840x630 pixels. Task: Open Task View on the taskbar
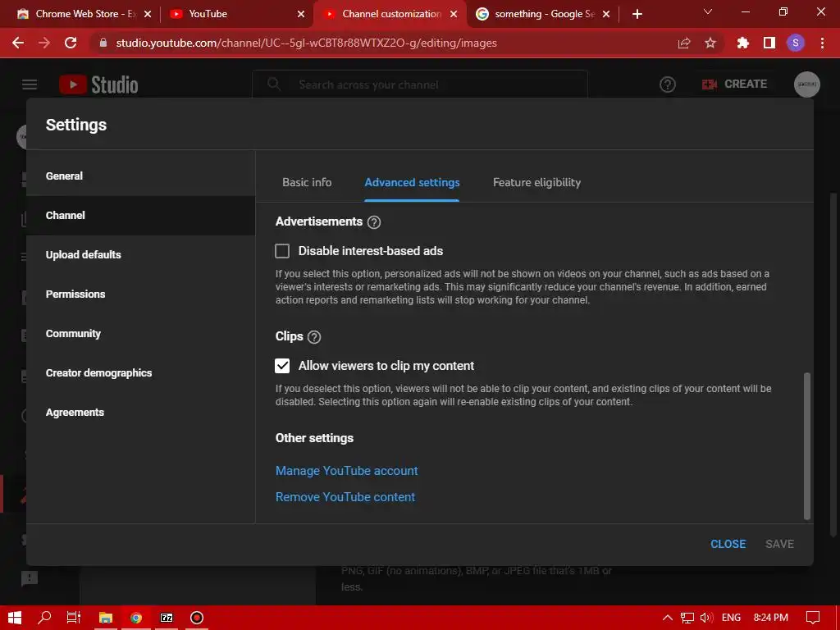pyautogui.click(x=74, y=618)
